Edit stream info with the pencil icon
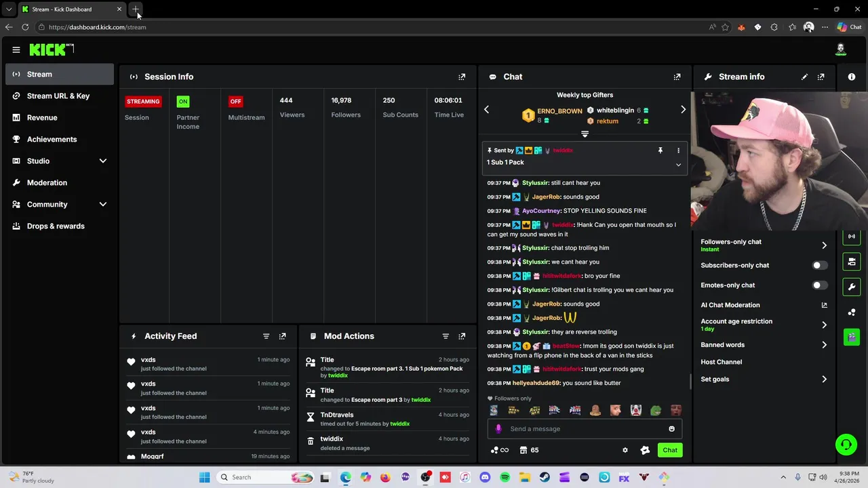 (804, 77)
